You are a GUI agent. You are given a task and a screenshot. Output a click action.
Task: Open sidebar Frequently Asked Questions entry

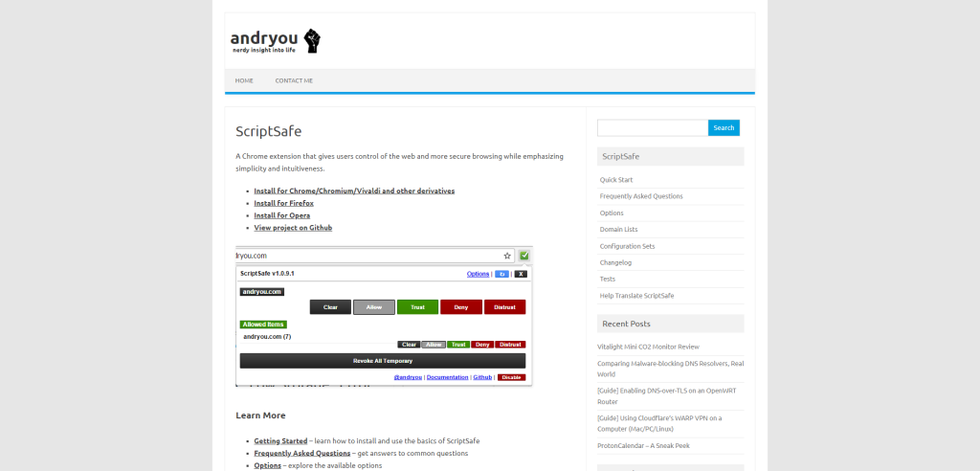[641, 196]
